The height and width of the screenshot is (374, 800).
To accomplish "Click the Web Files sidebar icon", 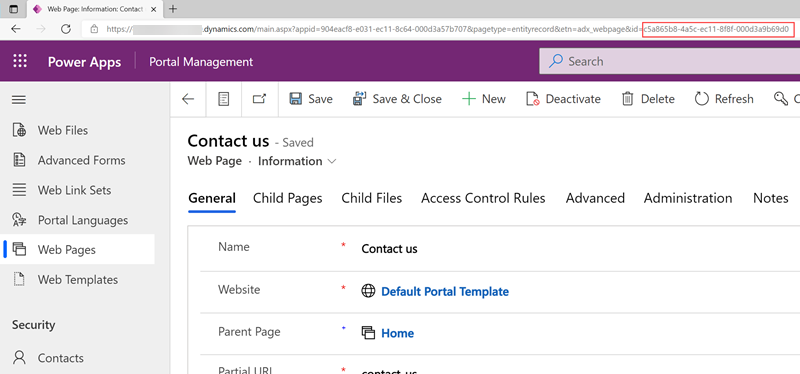I will [19, 130].
